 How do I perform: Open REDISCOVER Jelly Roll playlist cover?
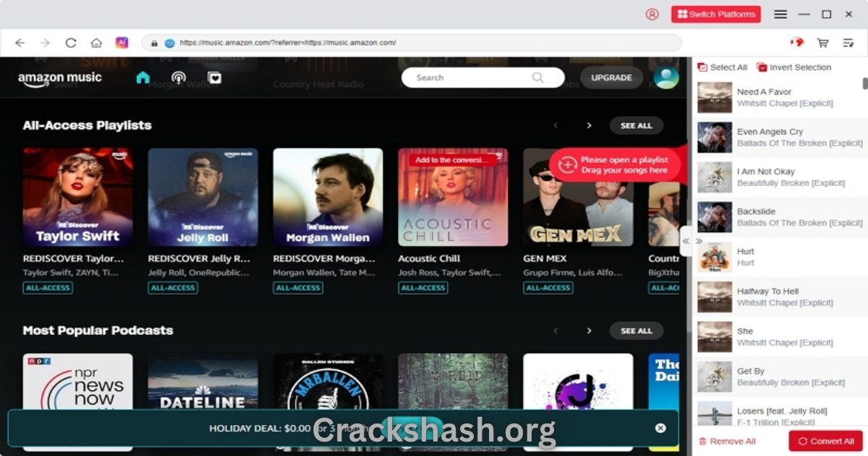click(203, 197)
